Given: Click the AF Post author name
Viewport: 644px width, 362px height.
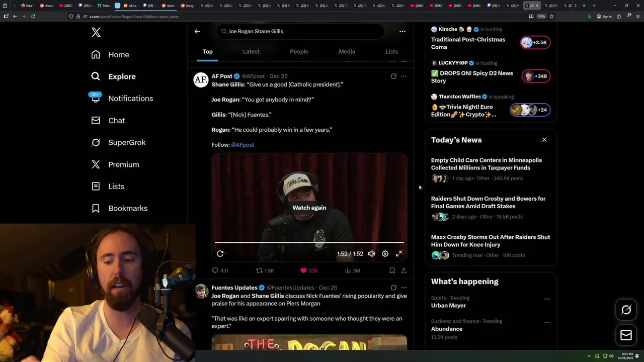Looking at the screenshot, I should [x=222, y=76].
